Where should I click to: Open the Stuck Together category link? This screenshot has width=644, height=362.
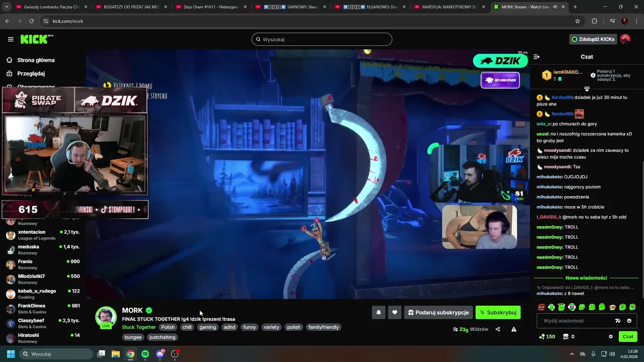pyautogui.click(x=139, y=327)
